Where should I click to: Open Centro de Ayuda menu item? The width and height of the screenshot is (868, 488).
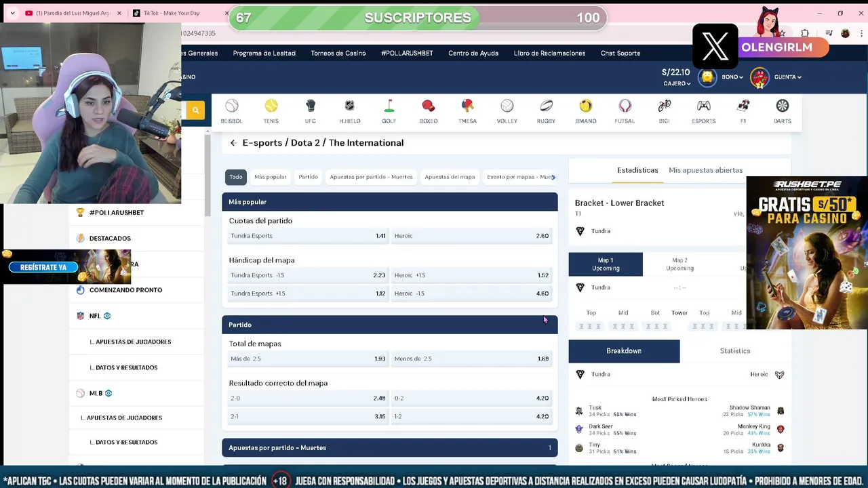(x=473, y=54)
